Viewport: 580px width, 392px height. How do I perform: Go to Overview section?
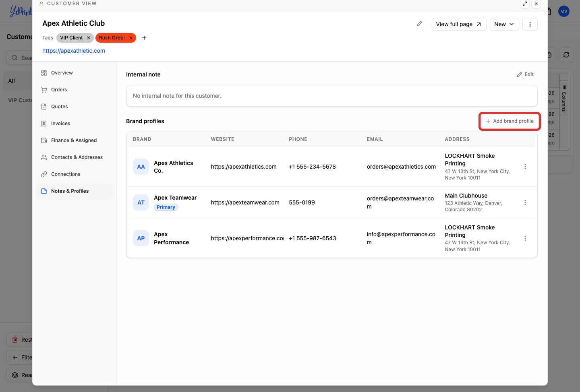(x=75, y=73)
